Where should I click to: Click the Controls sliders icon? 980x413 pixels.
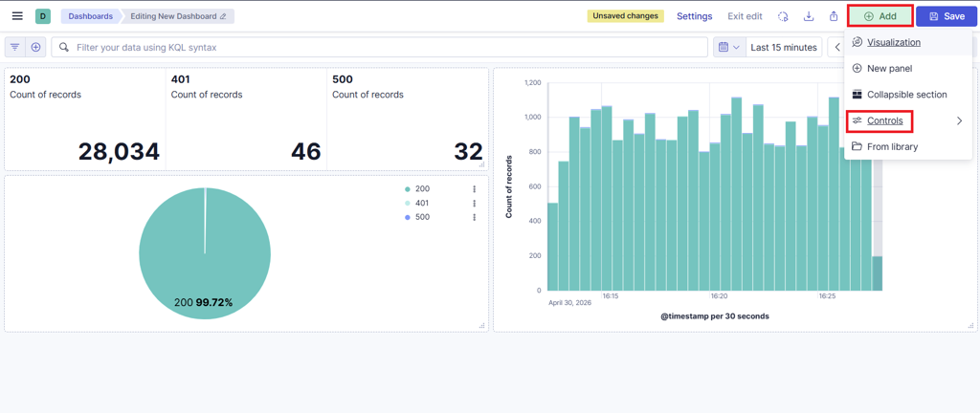857,121
